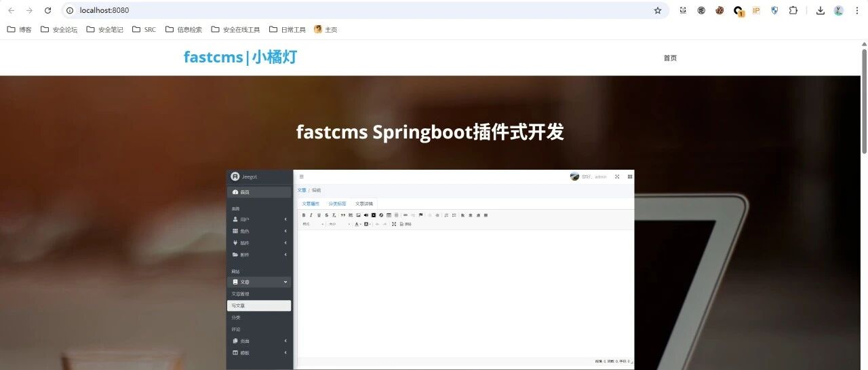
Task: Open the blue shield extension icon
Action: [x=774, y=10]
